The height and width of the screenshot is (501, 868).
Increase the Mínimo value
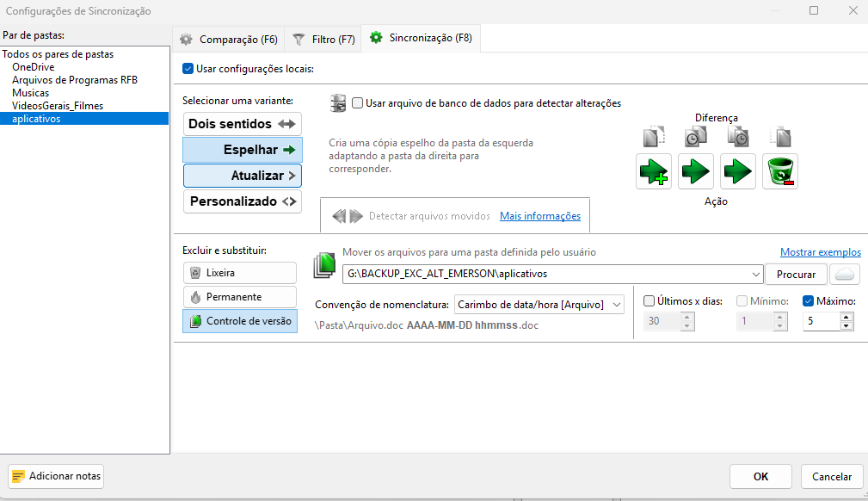click(780, 318)
